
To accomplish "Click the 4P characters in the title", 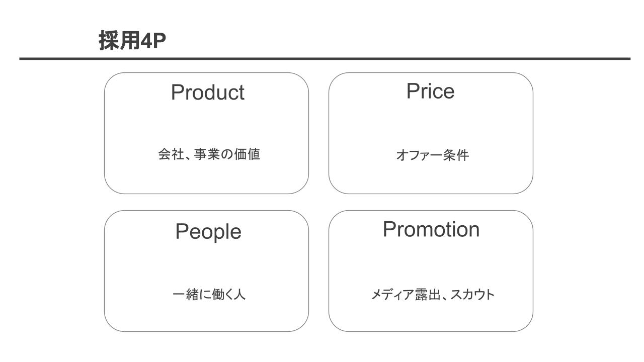I will (152, 42).
